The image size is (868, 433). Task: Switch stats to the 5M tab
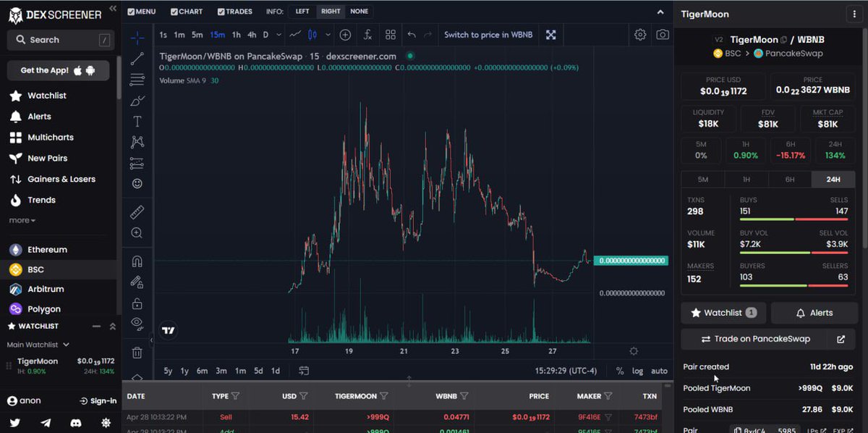tap(703, 180)
